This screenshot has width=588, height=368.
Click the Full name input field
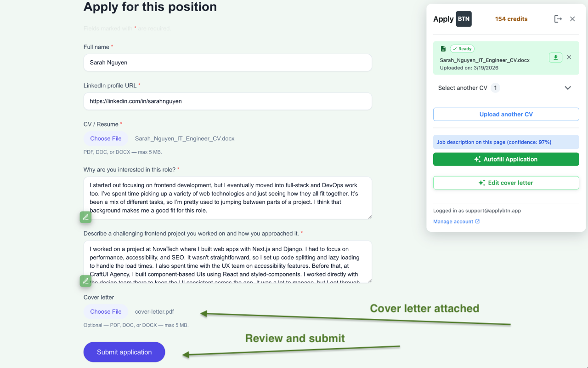point(227,63)
